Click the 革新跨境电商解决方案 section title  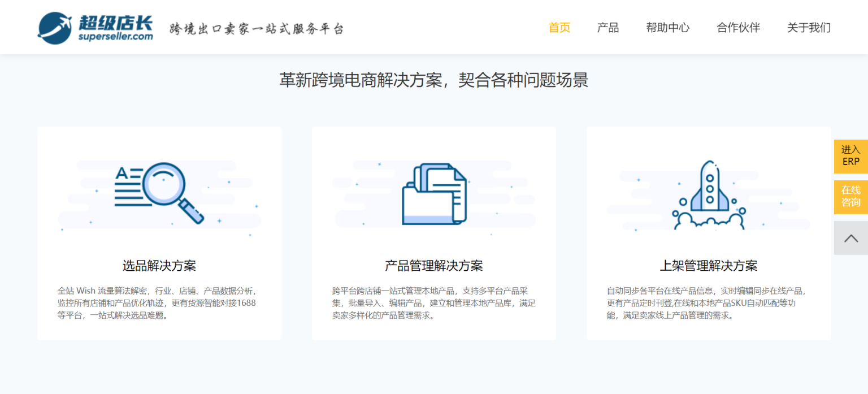point(433,80)
